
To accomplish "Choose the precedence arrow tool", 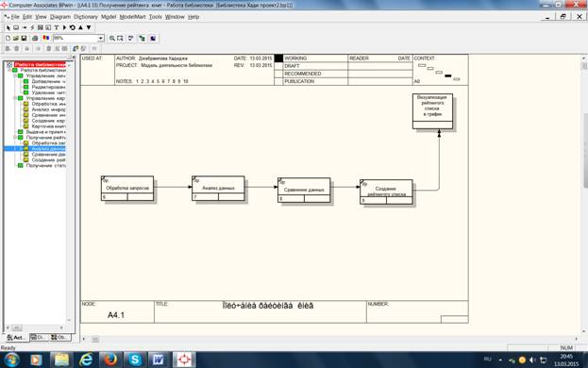I will tap(25, 27).
